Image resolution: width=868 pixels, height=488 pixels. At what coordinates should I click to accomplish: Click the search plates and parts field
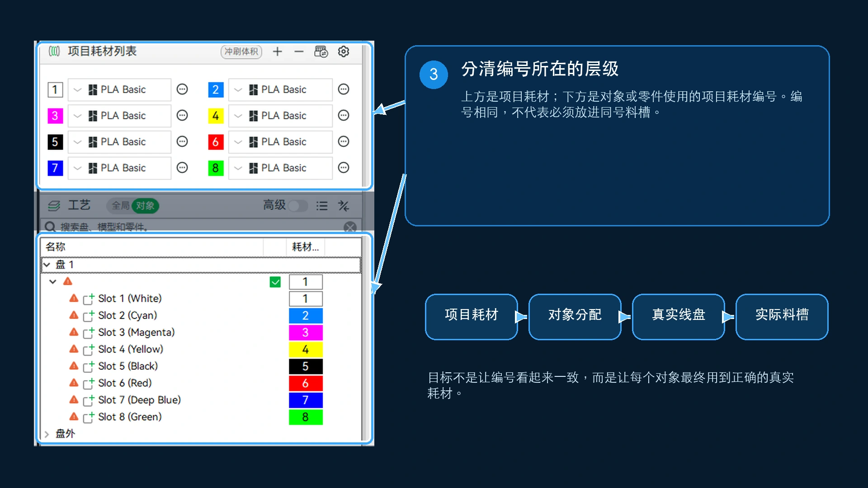199,227
